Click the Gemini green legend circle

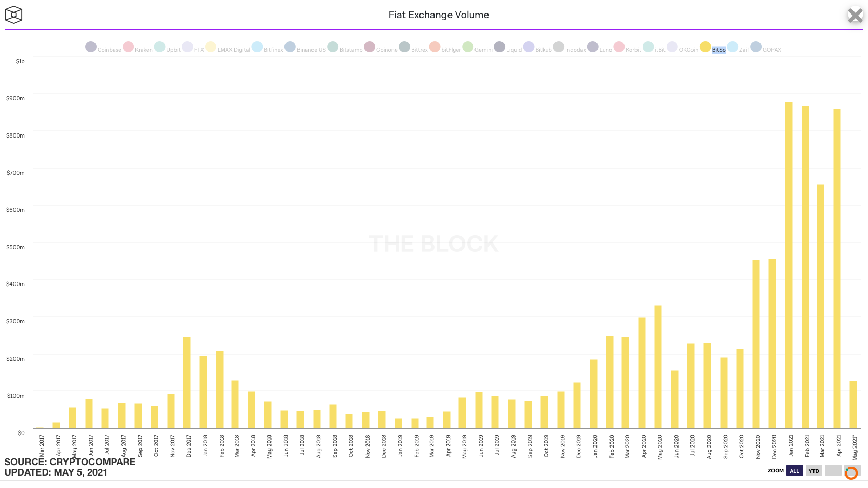468,47
